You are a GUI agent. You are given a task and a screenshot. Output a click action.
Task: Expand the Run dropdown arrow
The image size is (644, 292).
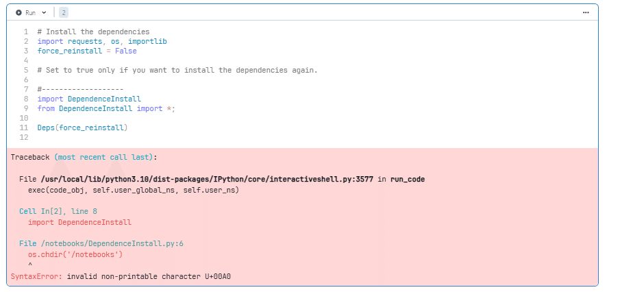[45, 12]
